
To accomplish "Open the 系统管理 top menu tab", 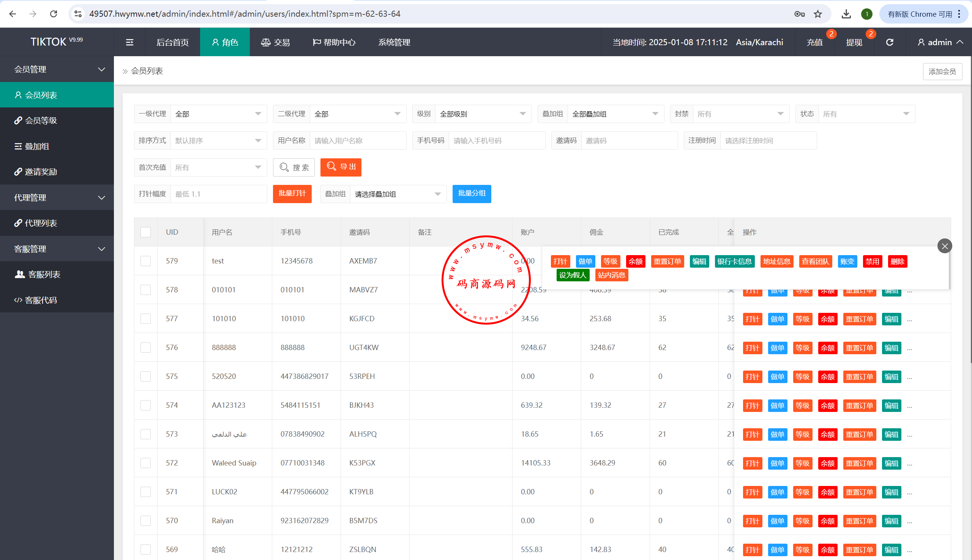I will coord(394,42).
